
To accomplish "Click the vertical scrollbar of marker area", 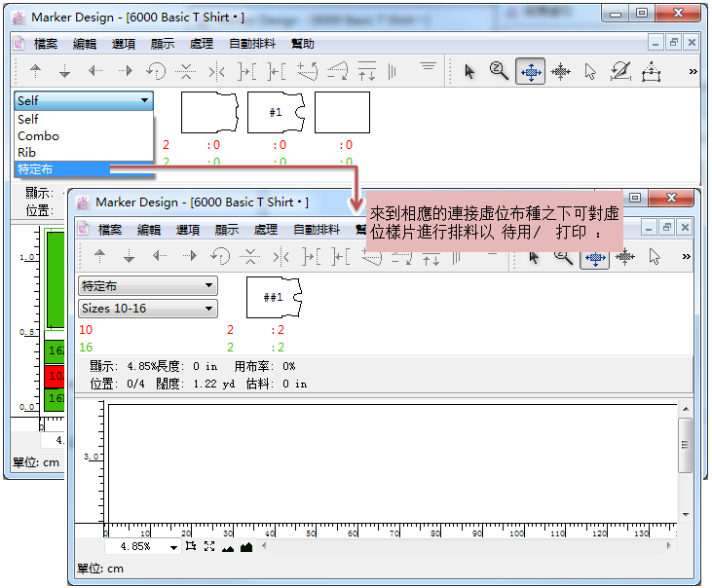I will click(x=687, y=458).
